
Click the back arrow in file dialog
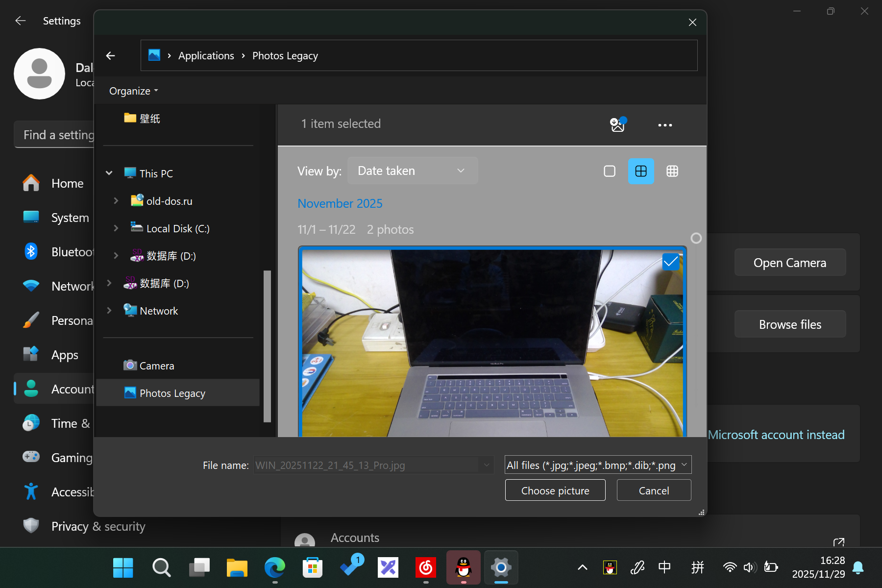111,56
